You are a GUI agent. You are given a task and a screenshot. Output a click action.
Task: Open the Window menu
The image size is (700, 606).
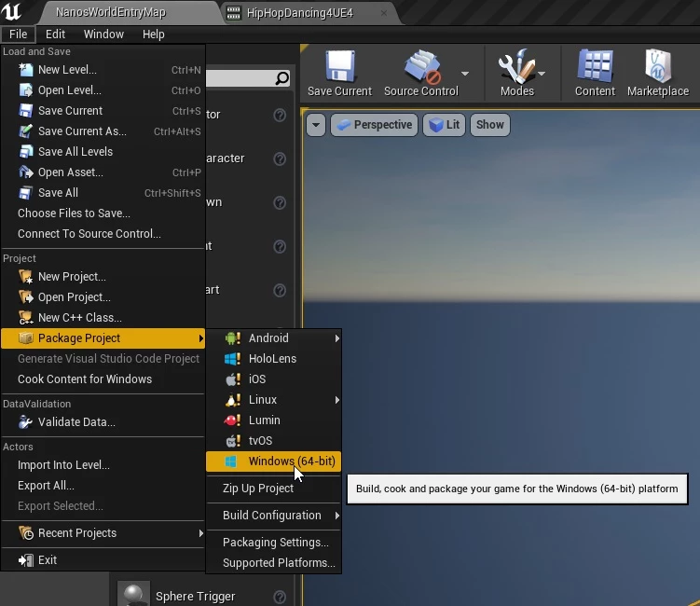coord(103,34)
